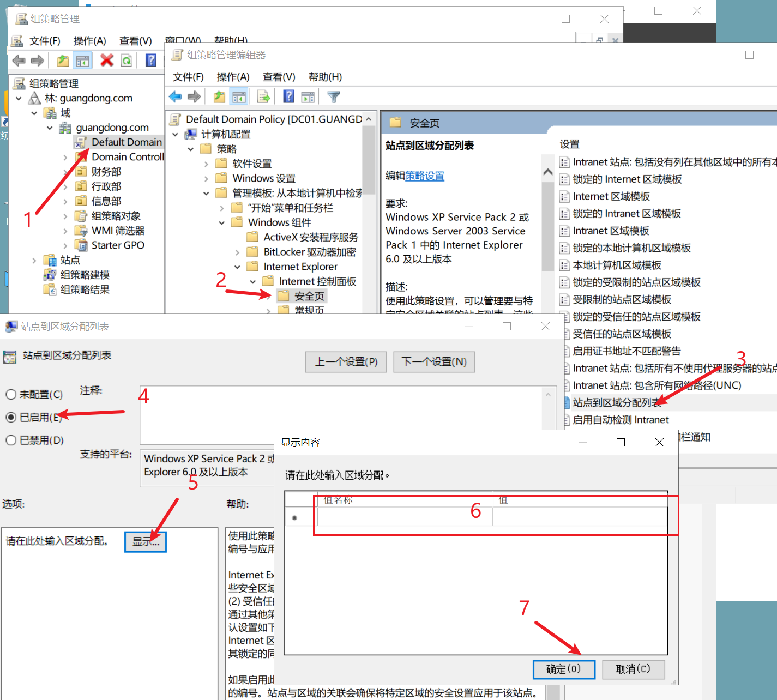Click the 值名称 input cell
777x700 pixels.
[405, 517]
